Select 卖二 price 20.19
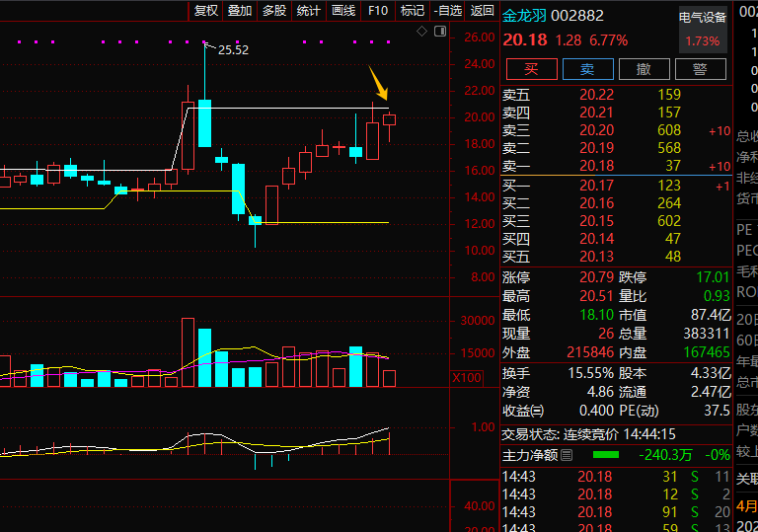Viewport: 758px width, 532px height. 596,148
